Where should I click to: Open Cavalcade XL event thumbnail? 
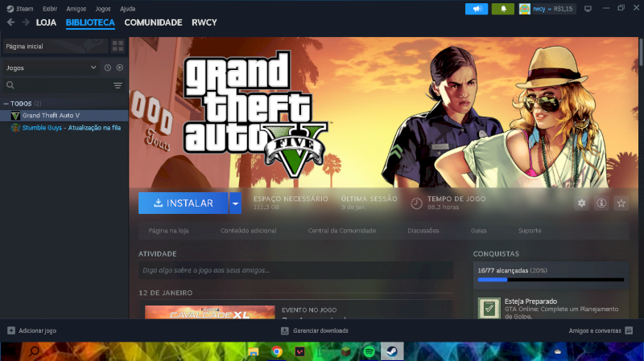click(210, 312)
